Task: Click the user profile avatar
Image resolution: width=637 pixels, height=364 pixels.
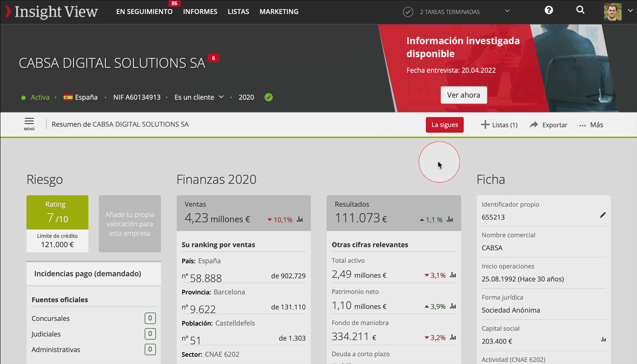Action: tap(613, 11)
